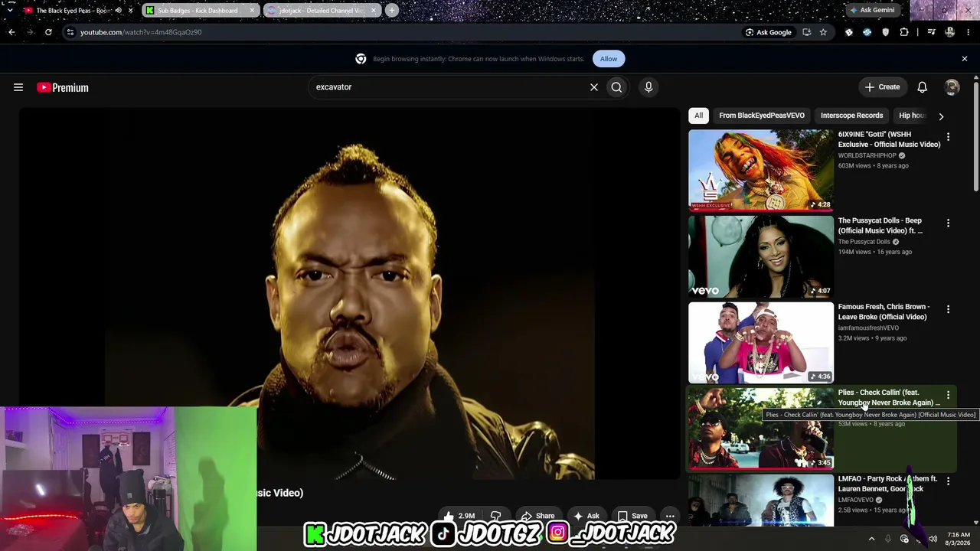Image resolution: width=980 pixels, height=551 pixels.
Task: Open the media controls icon in Chrome toolbar
Action: tap(931, 32)
